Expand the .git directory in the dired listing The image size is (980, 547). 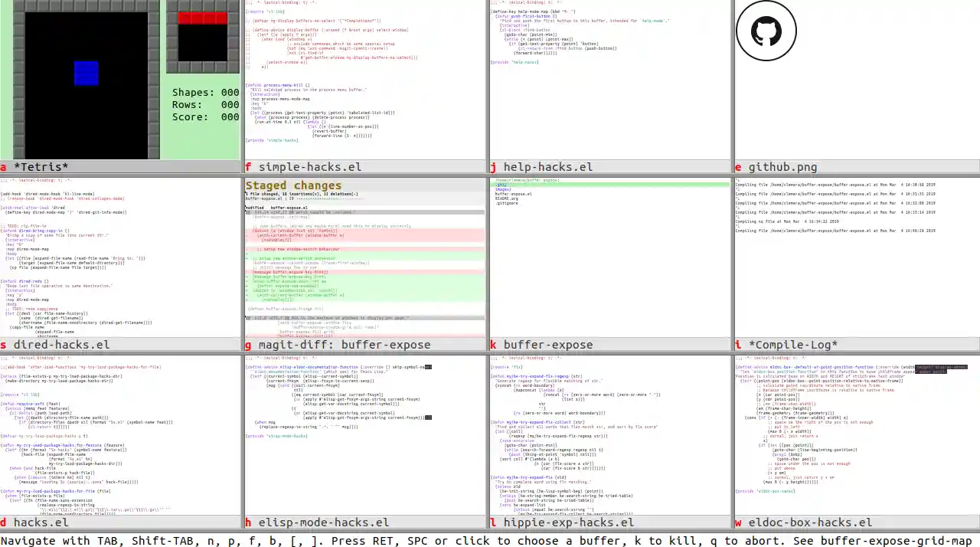click(x=499, y=185)
